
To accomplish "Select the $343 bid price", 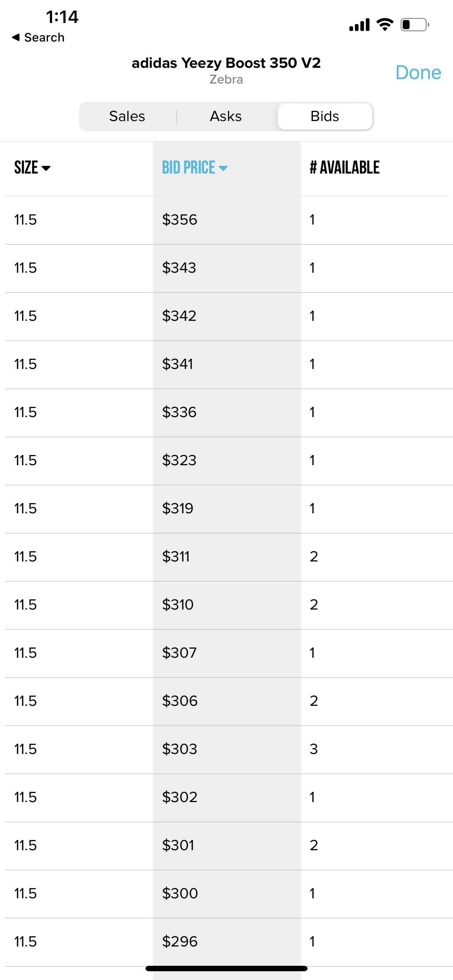I will (x=179, y=268).
